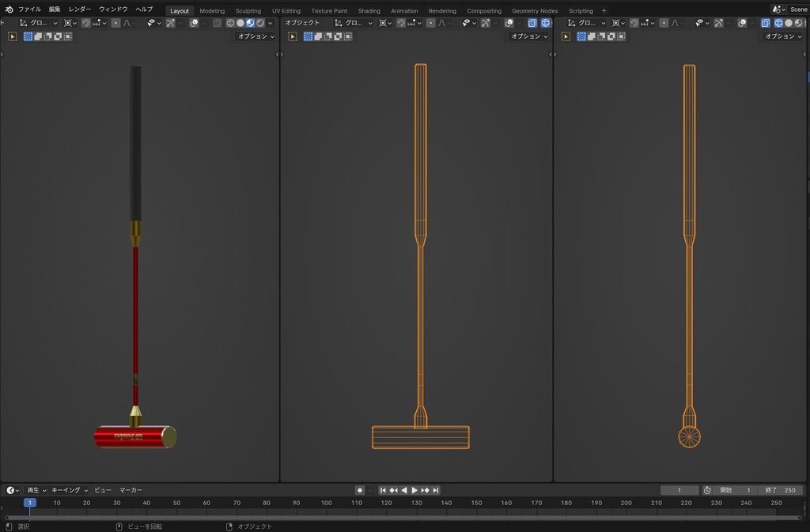
Task: Click the Blender logo icon
Action: 9,9
